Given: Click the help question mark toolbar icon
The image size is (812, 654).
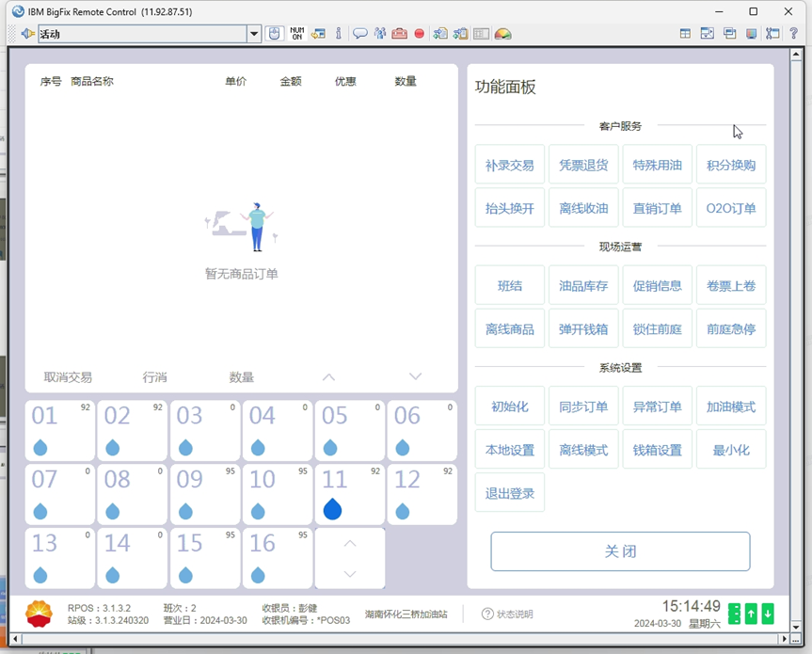Looking at the screenshot, I should click(x=794, y=34).
